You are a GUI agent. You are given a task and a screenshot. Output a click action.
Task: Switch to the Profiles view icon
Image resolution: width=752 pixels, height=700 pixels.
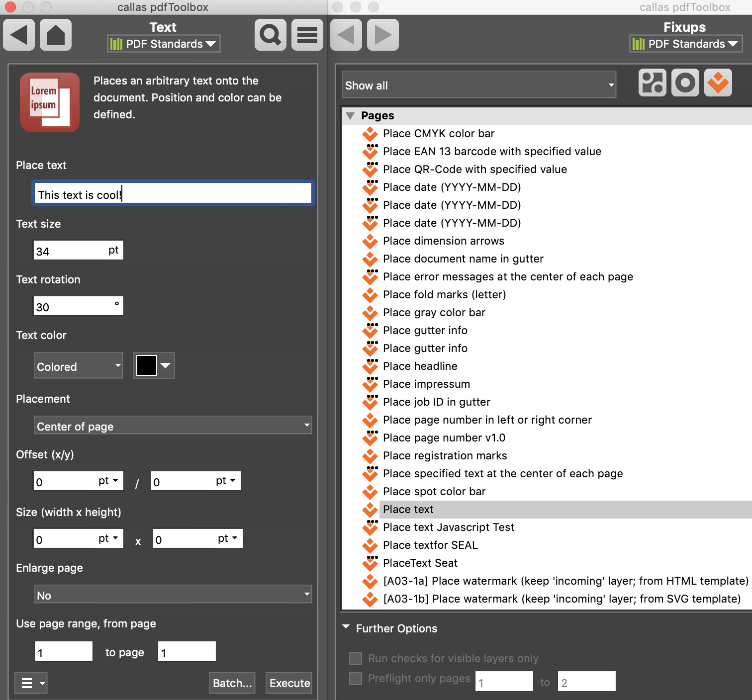click(653, 83)
